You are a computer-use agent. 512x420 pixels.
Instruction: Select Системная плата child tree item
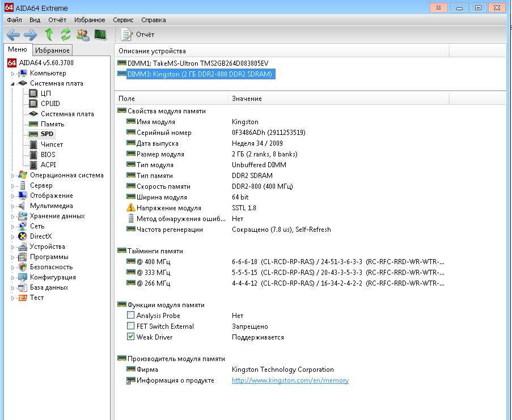67,114
